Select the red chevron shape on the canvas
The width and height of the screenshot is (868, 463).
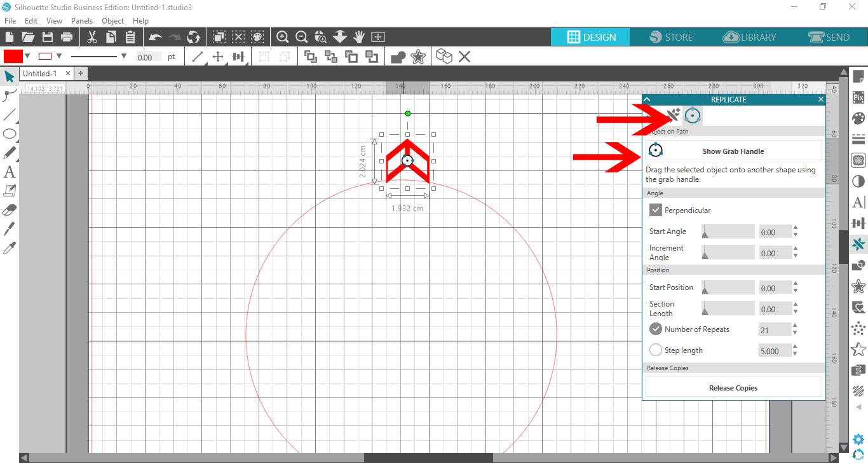point(407,162)
